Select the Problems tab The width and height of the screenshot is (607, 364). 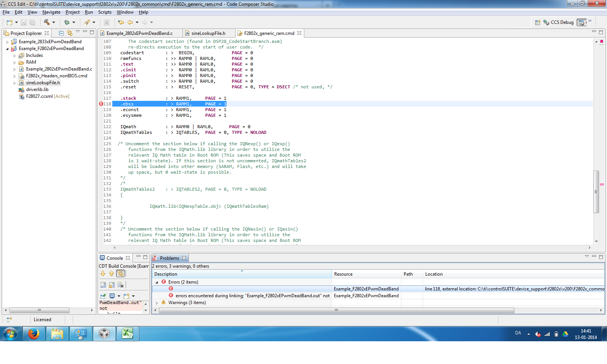[169, 258]
